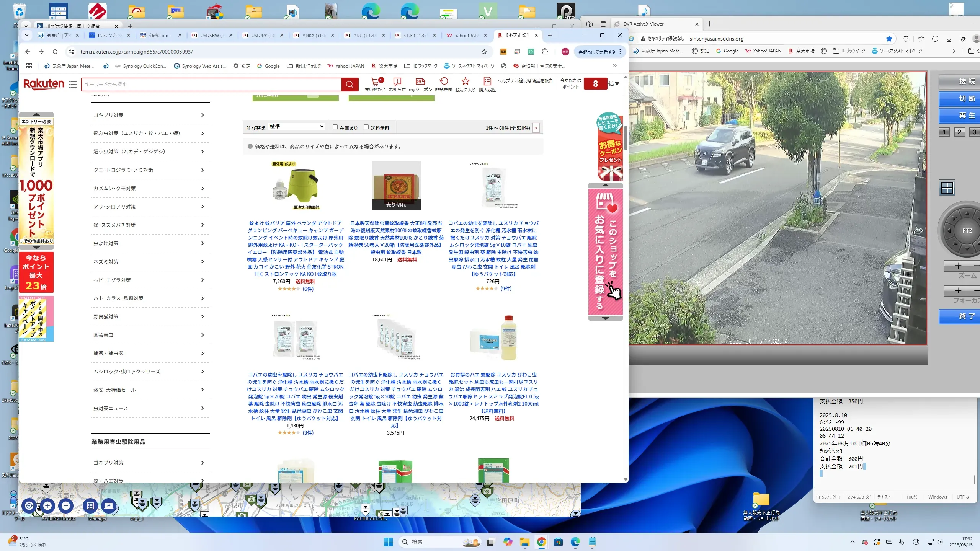
Task: Open the 並び替え sort dropdown
Action: [297, 127]
